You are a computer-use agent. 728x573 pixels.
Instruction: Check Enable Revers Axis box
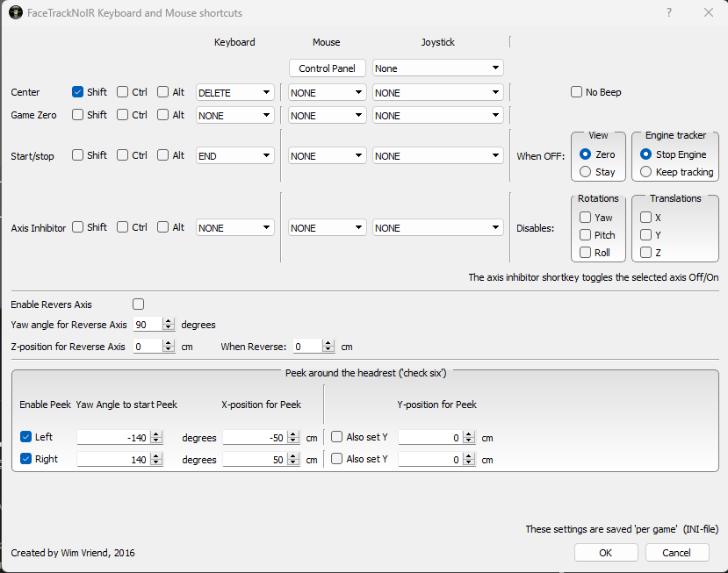coord(138,304)
